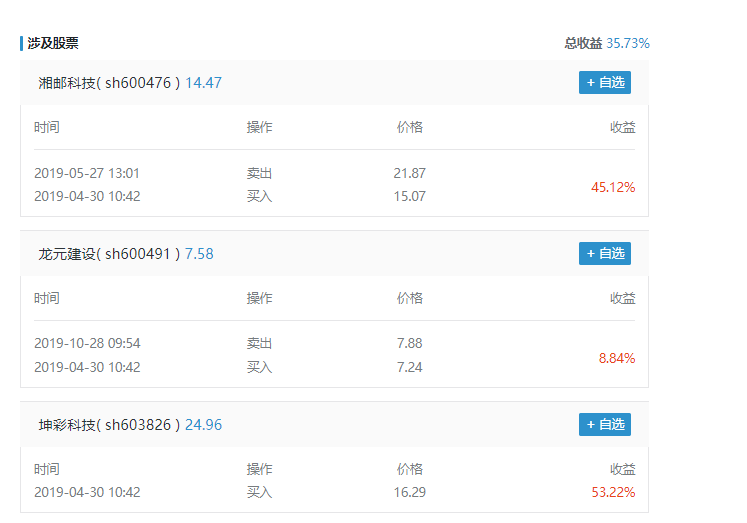
Task: Click the 53.22% return for 坤彩科技
Action: pos(613,492)
